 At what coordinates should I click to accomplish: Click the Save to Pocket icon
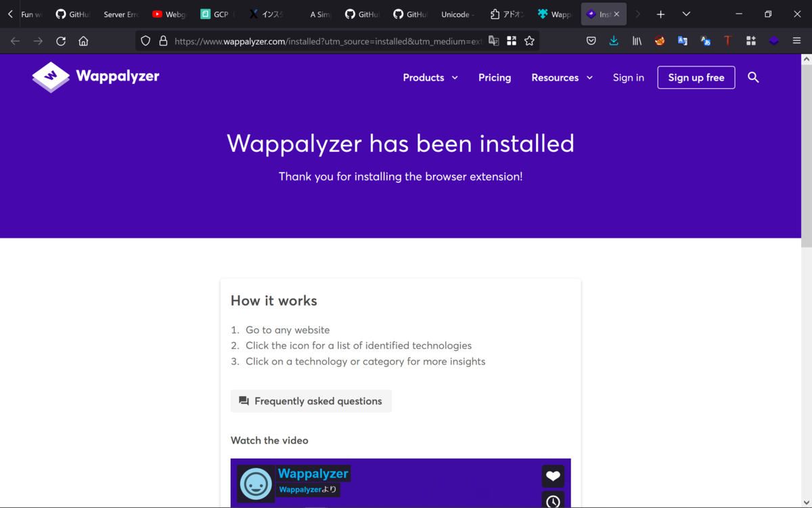[x=591, y=41]
